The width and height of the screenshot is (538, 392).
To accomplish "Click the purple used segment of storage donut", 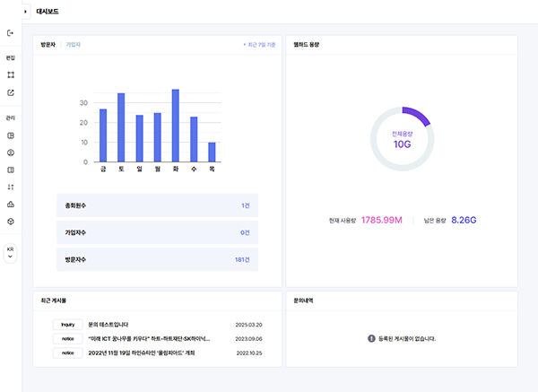I will 418,114.
